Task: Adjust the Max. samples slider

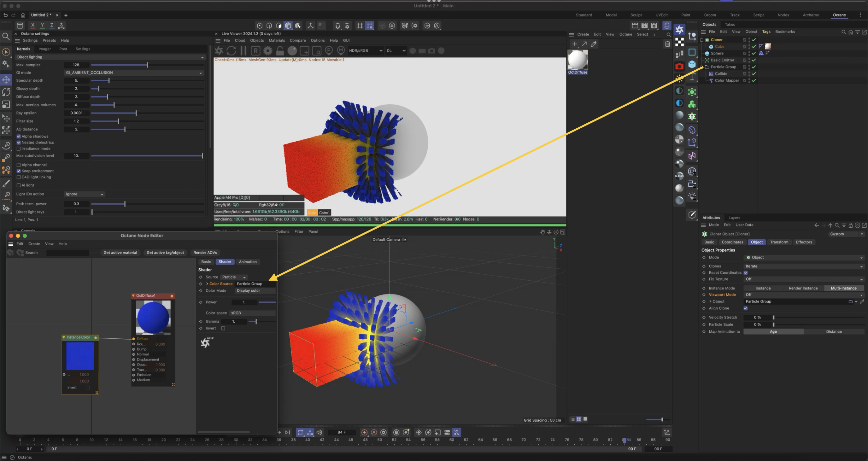Action: pos(147,65)
